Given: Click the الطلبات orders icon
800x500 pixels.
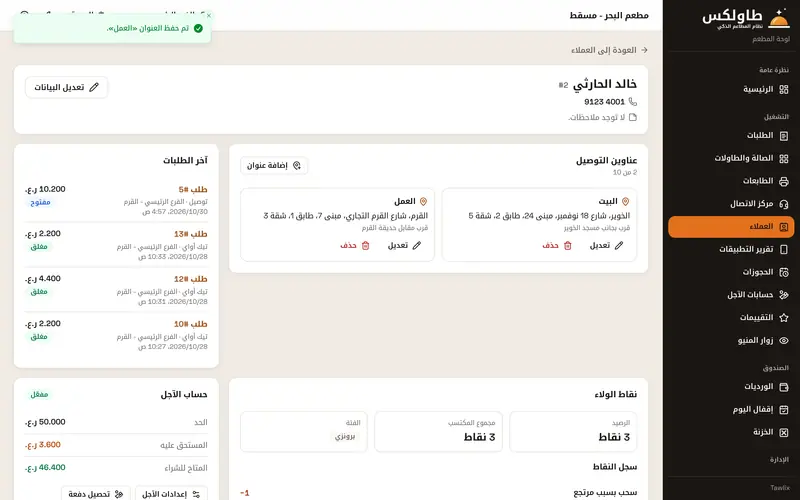Looking at the screenshot, I should pyautogui.click(x=784, y=136).
